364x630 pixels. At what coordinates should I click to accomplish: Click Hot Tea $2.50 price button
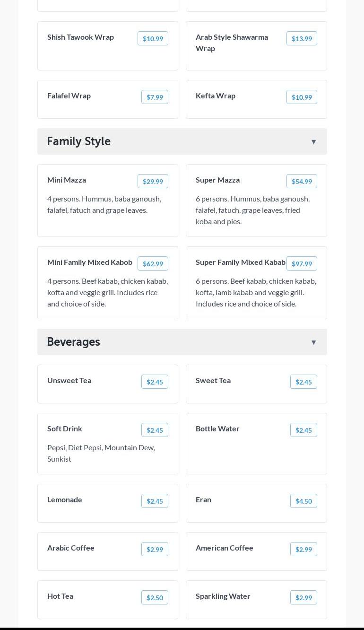pos(155,598)
